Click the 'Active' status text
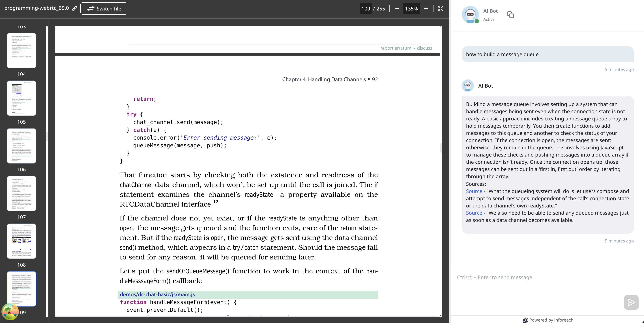Image resolution: width=644 pixels, height=323 pixels. 489,19
